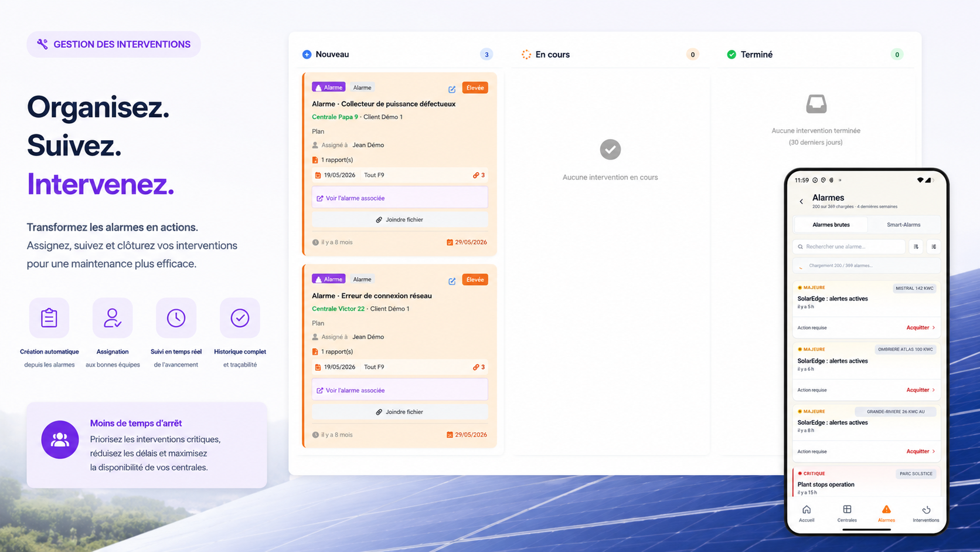The height and width of the screenshot is (552, 980).
Task: Switch to the Alarmes brutes tab
Action: coord(831,225)
